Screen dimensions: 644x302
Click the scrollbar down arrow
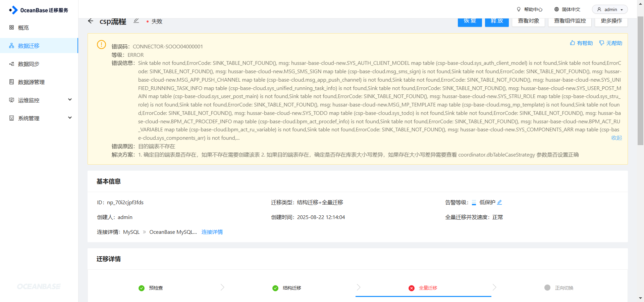click(641, 298)
